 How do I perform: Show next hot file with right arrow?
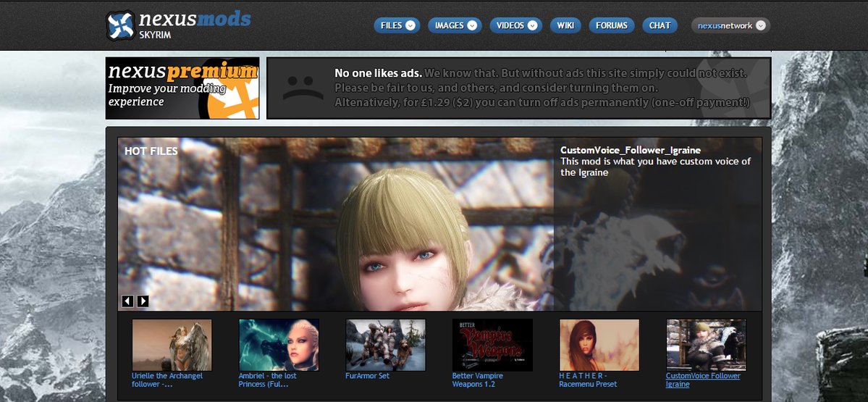pyautogui.click(x=143, y=301)
